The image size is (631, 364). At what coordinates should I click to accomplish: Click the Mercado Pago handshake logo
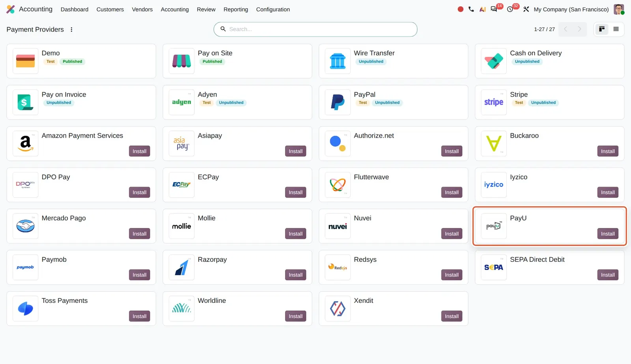click(26, 226)
